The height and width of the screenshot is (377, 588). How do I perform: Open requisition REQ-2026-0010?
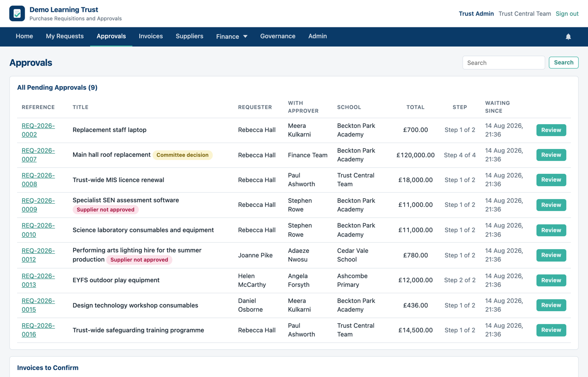coord(38,230)
